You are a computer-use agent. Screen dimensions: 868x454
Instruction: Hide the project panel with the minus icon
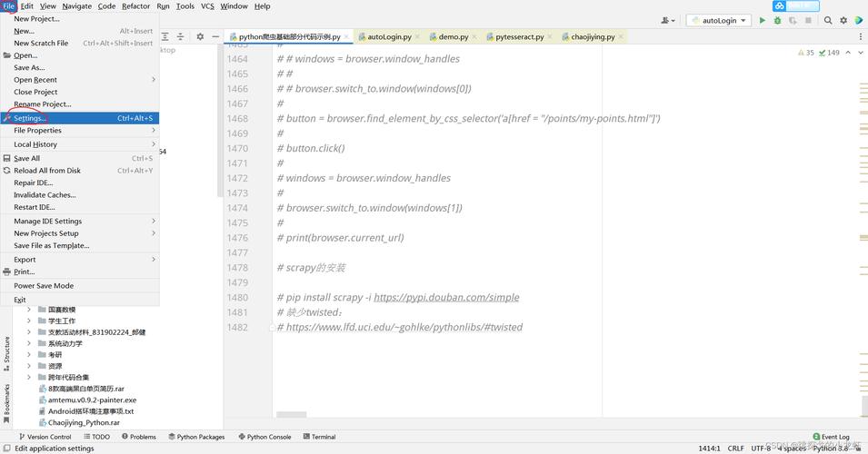click(215, 37)
